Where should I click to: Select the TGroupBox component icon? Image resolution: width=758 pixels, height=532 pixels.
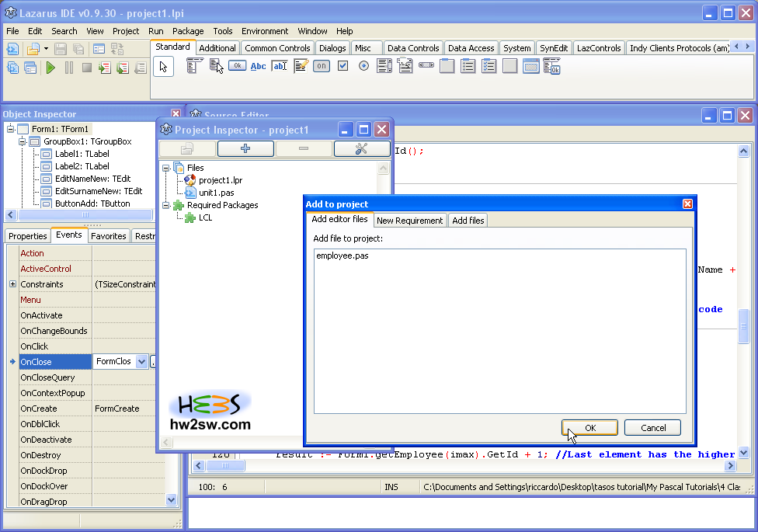447,66
